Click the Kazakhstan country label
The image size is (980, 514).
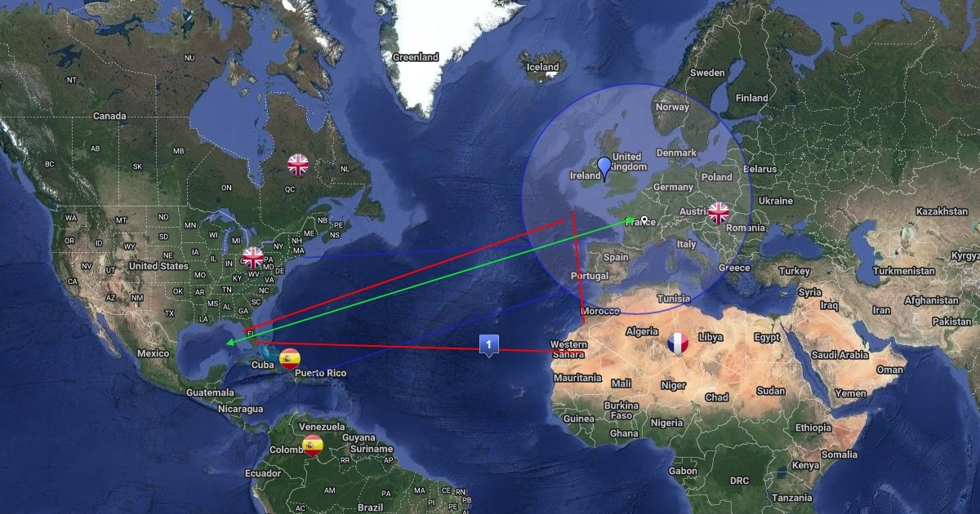(942, 211)
